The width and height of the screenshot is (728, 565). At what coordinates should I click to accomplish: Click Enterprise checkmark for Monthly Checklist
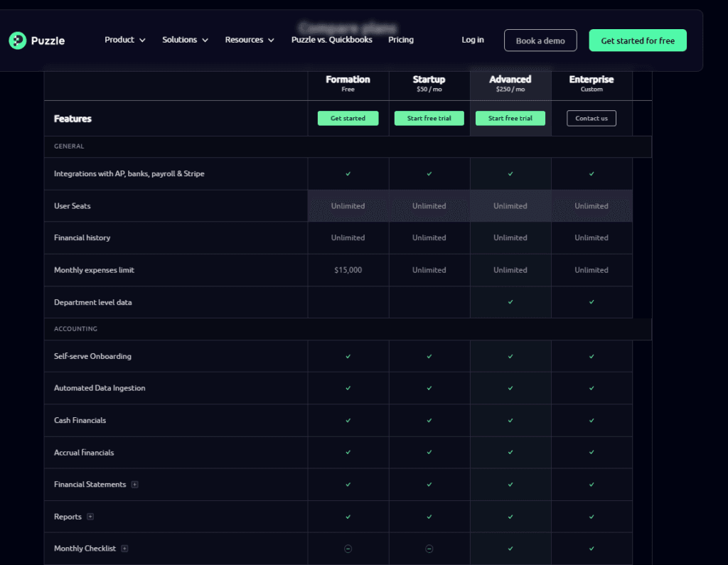pyautogui.click(x=591, y=549)
